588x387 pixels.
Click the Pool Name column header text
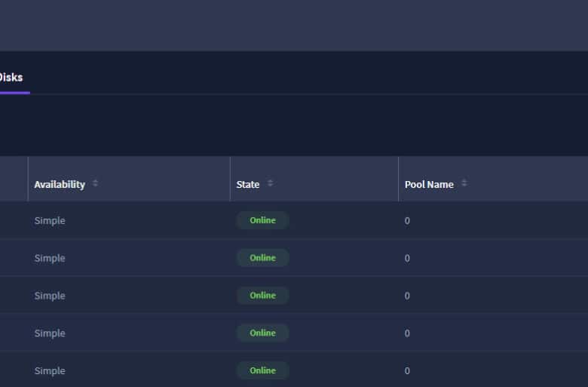tap(429, 185)
